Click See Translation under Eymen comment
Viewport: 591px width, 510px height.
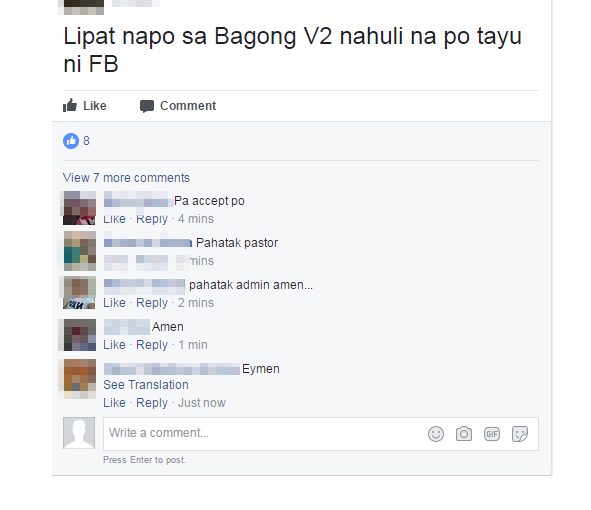pyautogui.click(x=146, y=385)
